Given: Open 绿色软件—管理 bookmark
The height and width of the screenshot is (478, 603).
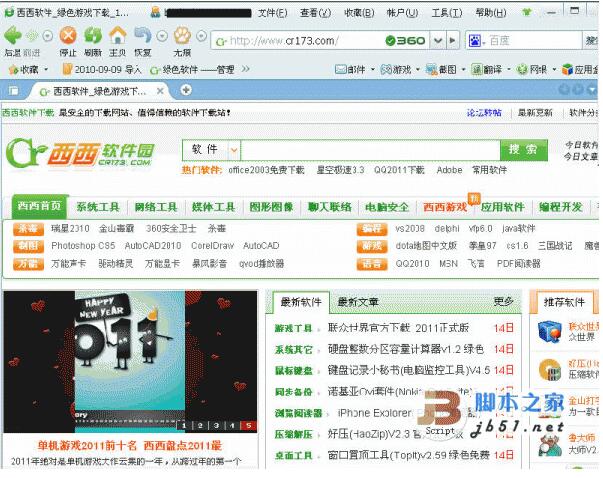Looking at the screenshot, I should click(192, 70).
